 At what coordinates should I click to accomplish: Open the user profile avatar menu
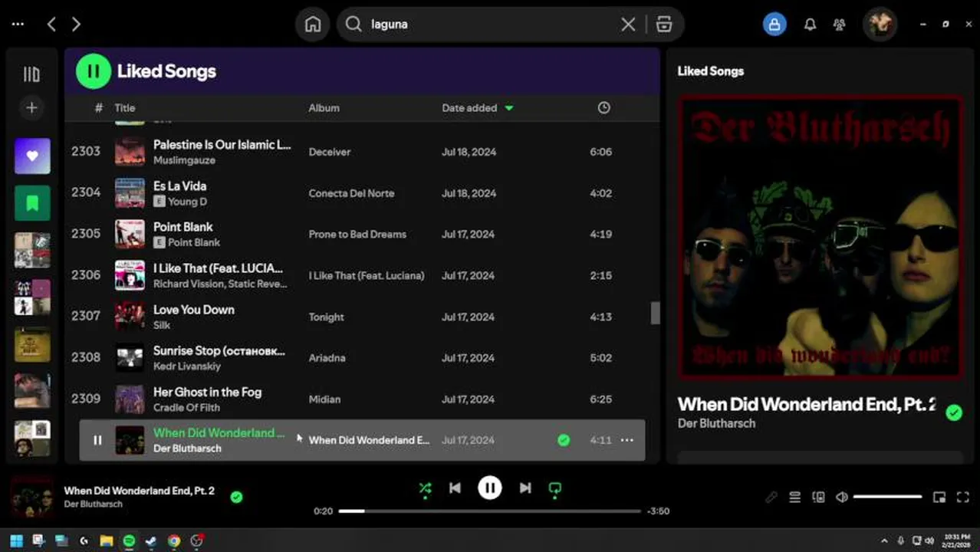(x=880, y=25)
